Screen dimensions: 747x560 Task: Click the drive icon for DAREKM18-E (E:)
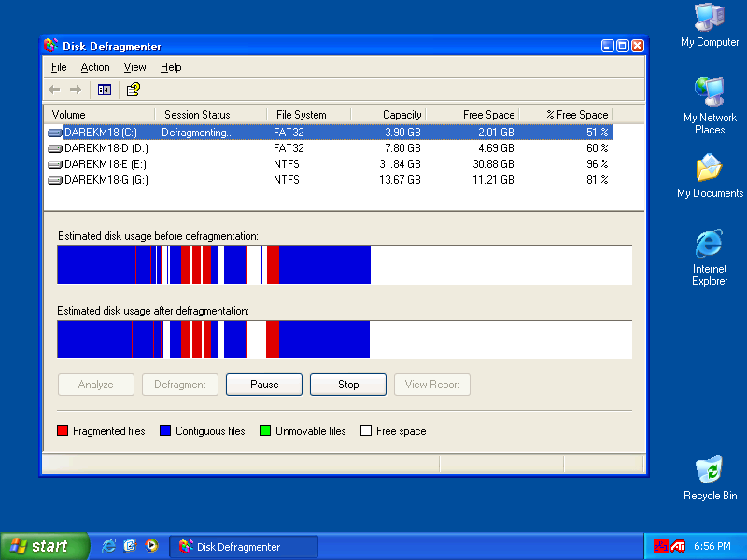pos(55,164)
